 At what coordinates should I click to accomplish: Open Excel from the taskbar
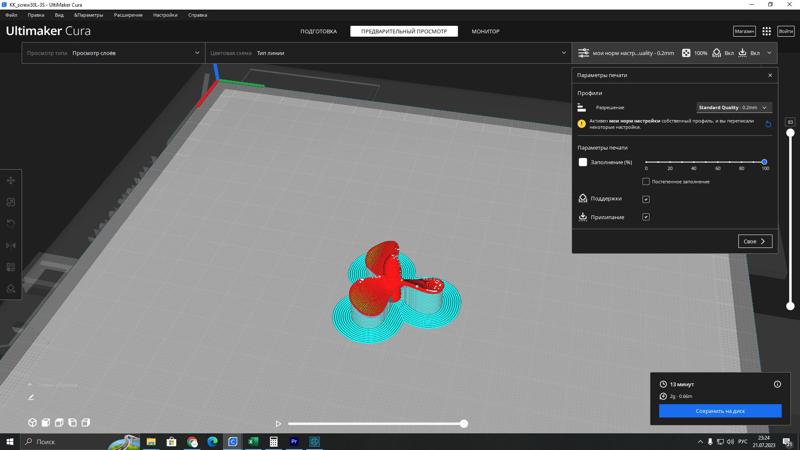pos(253,441)
